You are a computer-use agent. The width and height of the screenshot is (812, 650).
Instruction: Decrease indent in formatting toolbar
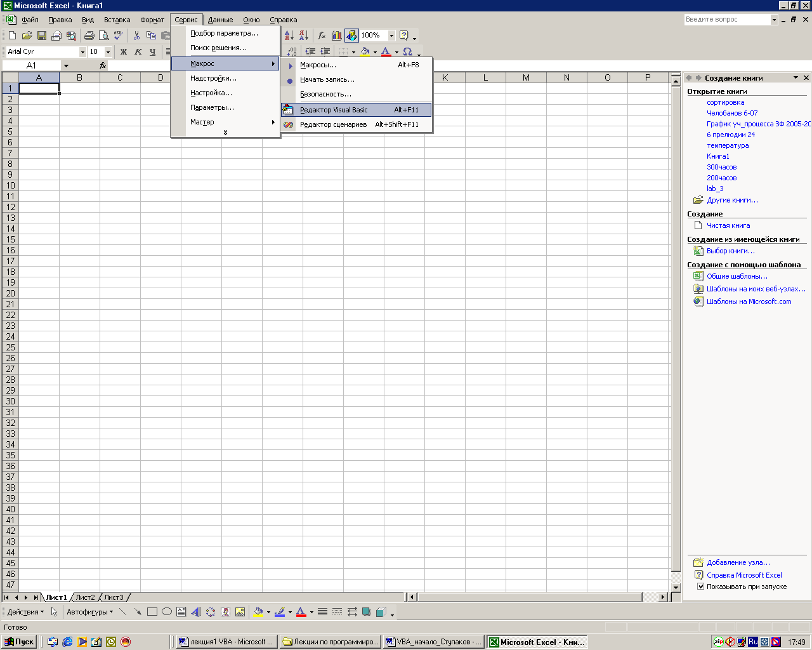310,51
